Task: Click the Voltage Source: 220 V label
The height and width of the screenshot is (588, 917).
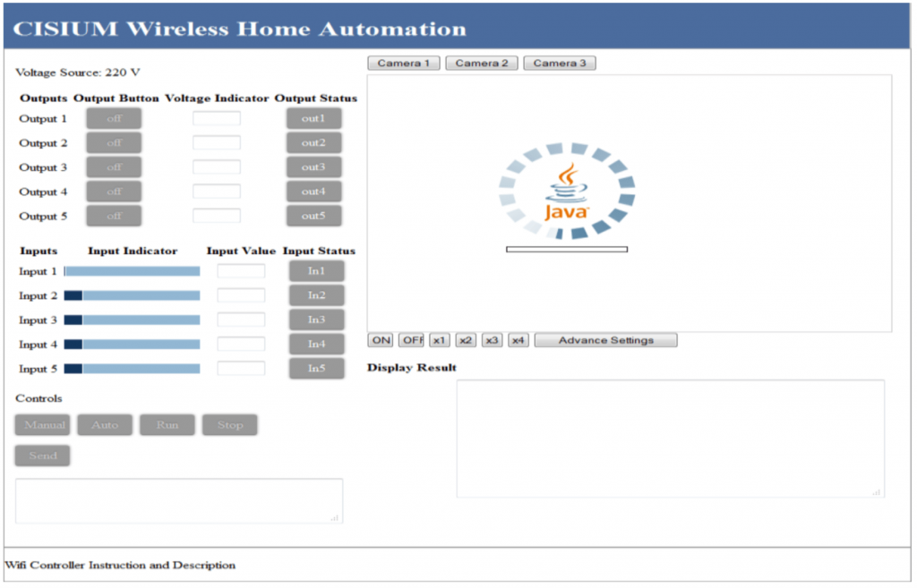Action: pos(78,72)
